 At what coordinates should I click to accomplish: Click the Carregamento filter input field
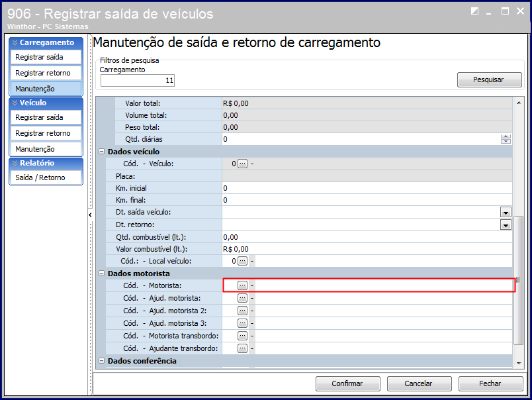(x=138, y=81)
